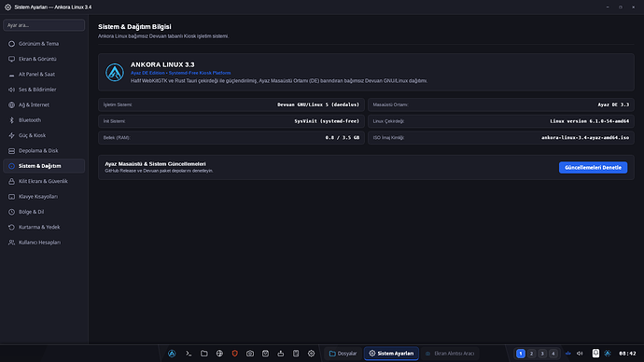Click the Güncellemeleri Denetle button
This screenshot has height=362, width=644.
(x=593, y=167)
